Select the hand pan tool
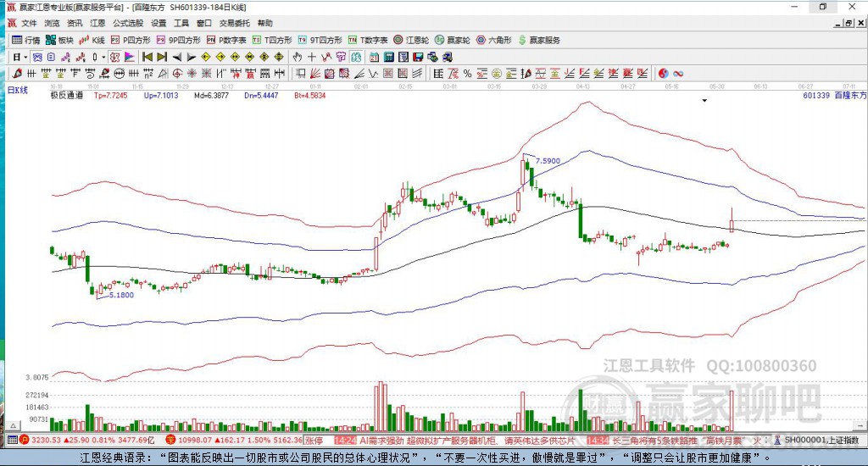The image size is (868, 466). (298, 57)
